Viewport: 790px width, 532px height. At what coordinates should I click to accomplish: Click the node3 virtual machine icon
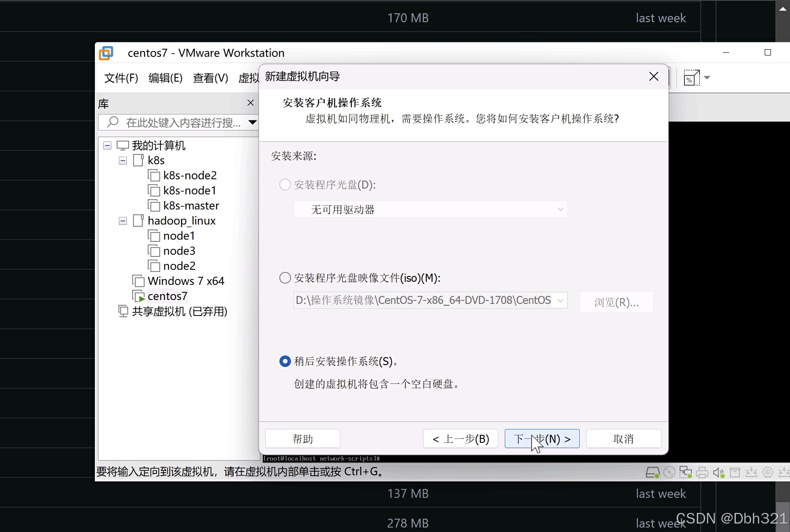coord(154,251)
